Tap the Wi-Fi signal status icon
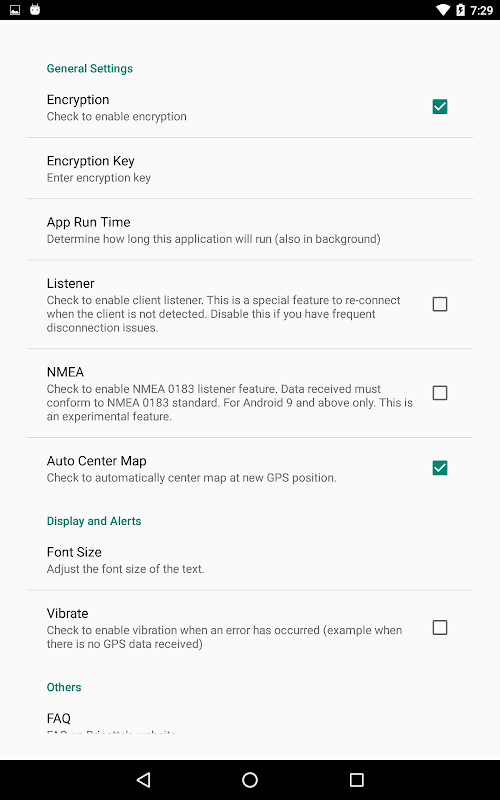Image resolution: width=500 pixels, height=800 pixels. pos(443,10)
